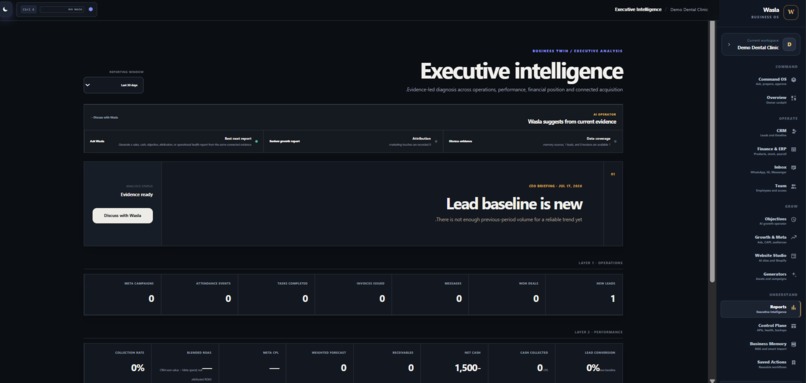Open the Attribution suggestion card
The height and width of the screenshot is (383, 806).
point(353,141)
